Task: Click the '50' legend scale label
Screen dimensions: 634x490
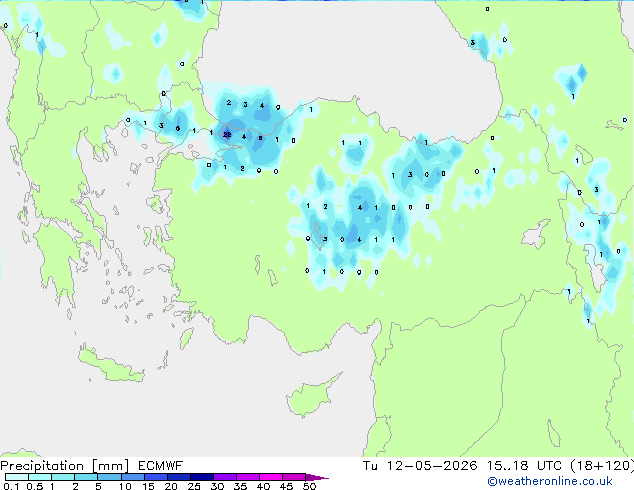Action: pyautogui.click(x=309, y=486)
